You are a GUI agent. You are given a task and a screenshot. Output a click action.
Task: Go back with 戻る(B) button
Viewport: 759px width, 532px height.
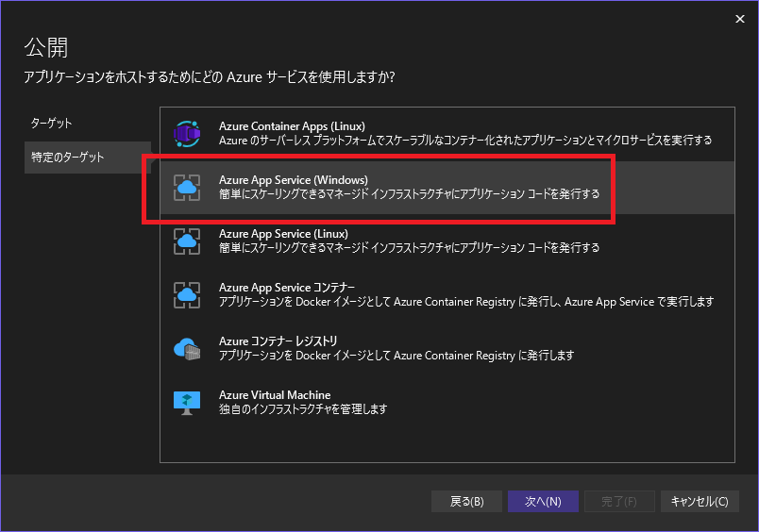point(466,502)
